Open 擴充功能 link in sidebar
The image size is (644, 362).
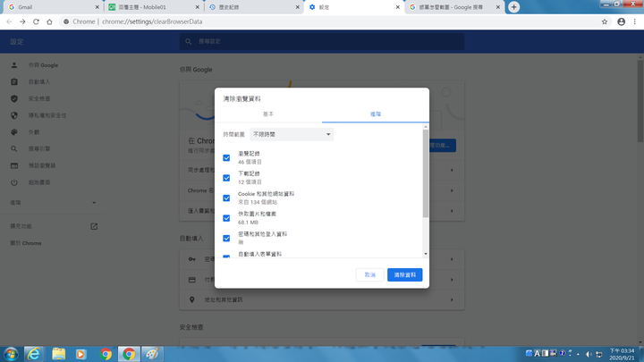(x=21, y=226)
